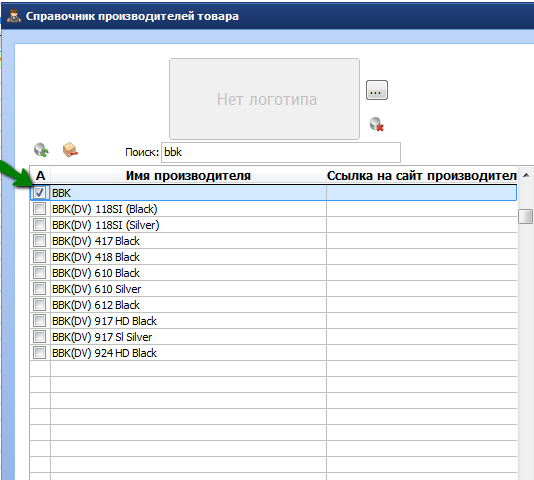Open logo browse dialog via ellipsis button
This screenshot has width=534, height=480.
(x=377, y=90)
